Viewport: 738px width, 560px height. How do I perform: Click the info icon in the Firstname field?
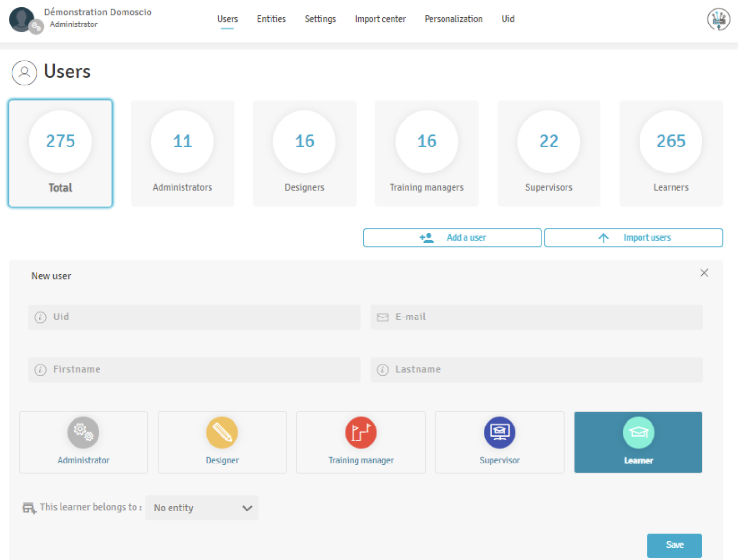[40, 370]
